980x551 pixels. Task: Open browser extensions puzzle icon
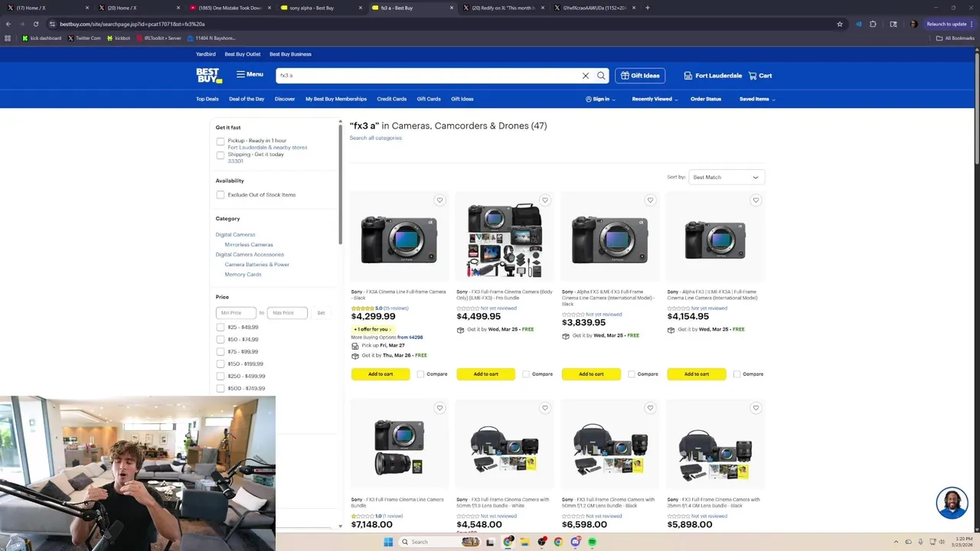[x=873, y=24]
